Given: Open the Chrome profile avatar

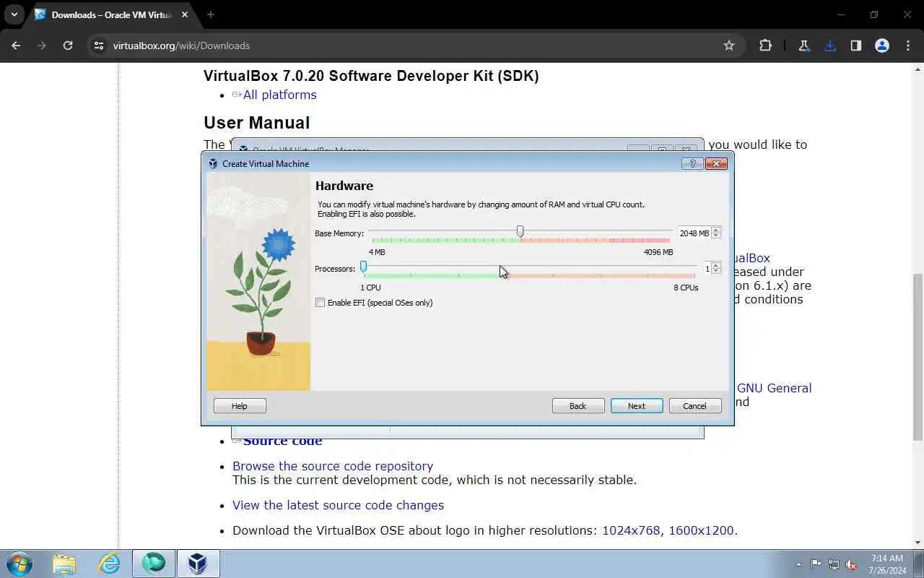Looking at the screenshot, I should 882,46.
